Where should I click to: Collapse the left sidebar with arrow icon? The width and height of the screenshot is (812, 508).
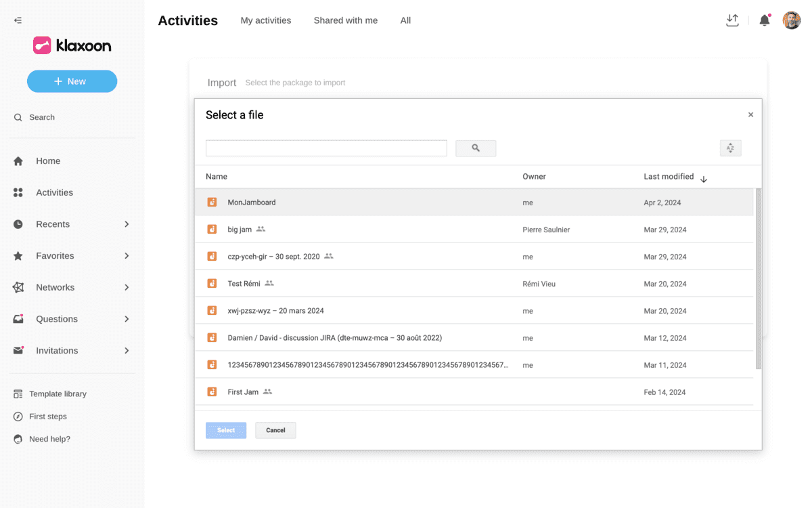click(x=18, y=20)
